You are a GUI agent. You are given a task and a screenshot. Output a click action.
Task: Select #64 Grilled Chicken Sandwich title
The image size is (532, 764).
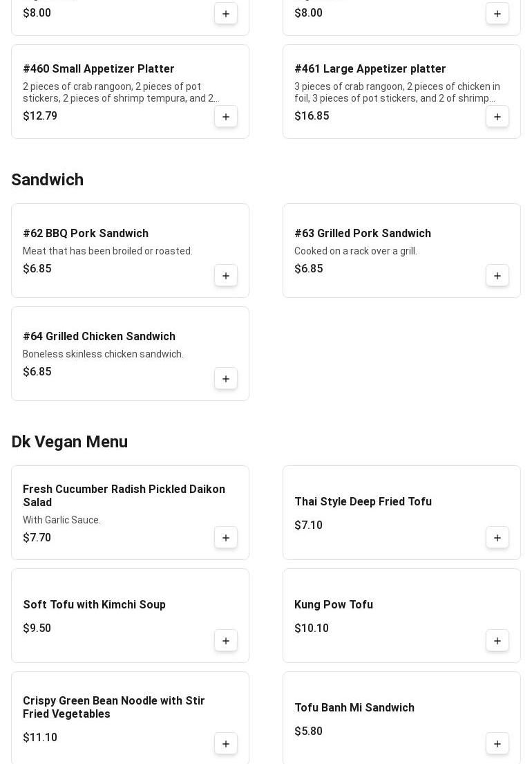point(99,337)
